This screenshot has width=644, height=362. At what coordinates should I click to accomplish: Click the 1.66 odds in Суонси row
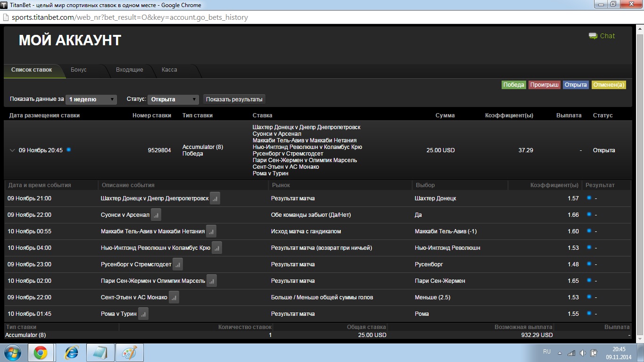[x=573, y=215]
